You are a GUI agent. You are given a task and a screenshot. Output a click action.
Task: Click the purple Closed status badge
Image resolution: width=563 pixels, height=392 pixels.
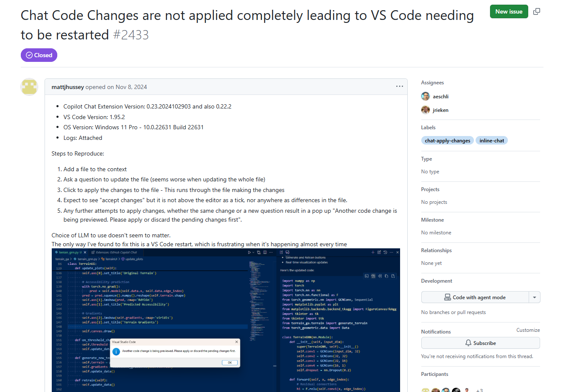[39, 55]
